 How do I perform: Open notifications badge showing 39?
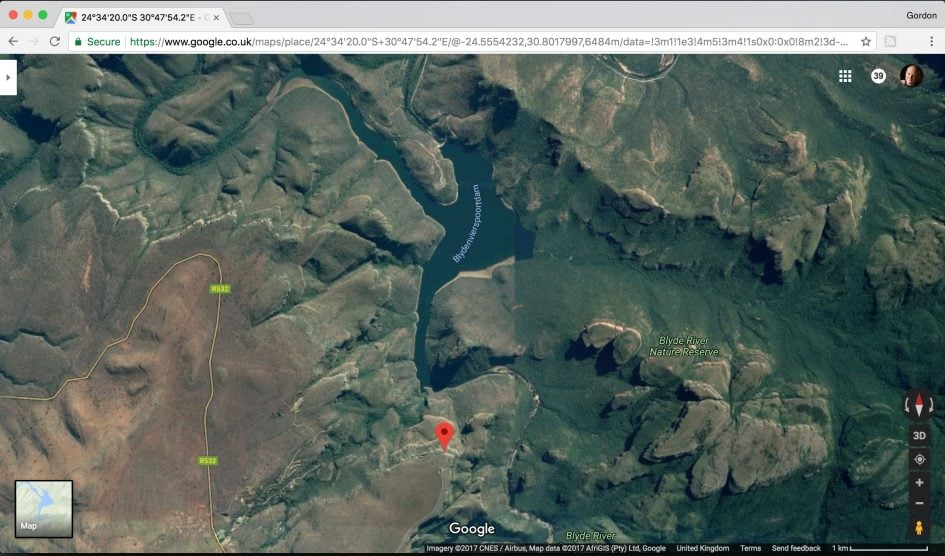click(x=878, y=76)
